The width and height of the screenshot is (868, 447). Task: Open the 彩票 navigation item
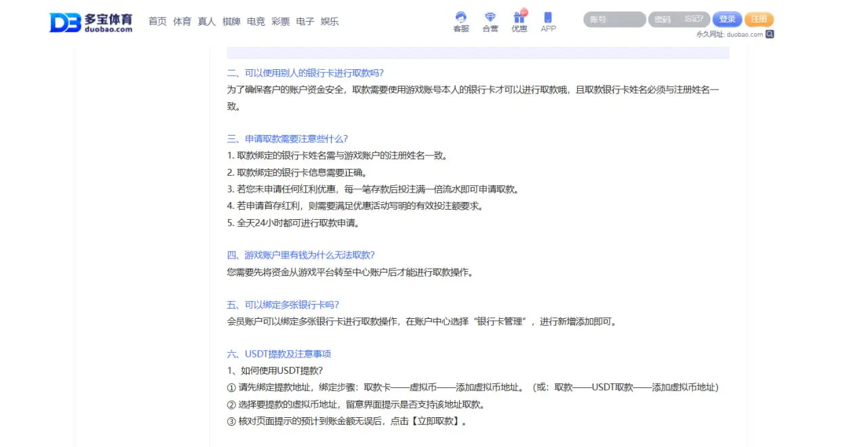pyautogui.click(x=281, y=21)
